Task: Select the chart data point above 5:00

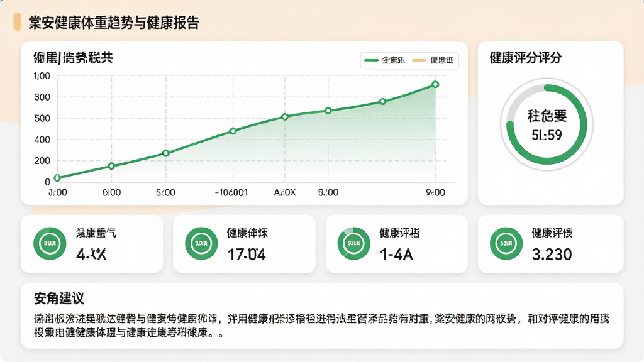Action: [166, 153]
